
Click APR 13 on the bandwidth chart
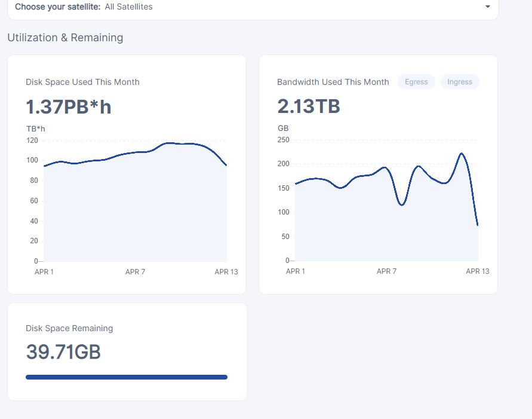coord(478,271)
